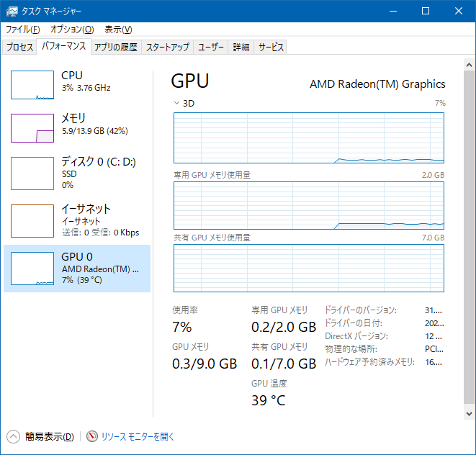Screen dimensions: 476x455
Task: Open the スタートアップ tab
Action: (x=168, y=47)
